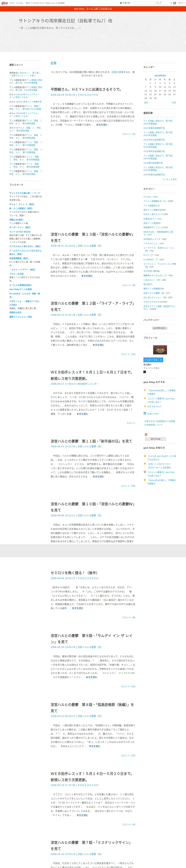Open the コメント (18) link under 第１１話 post

128,486
